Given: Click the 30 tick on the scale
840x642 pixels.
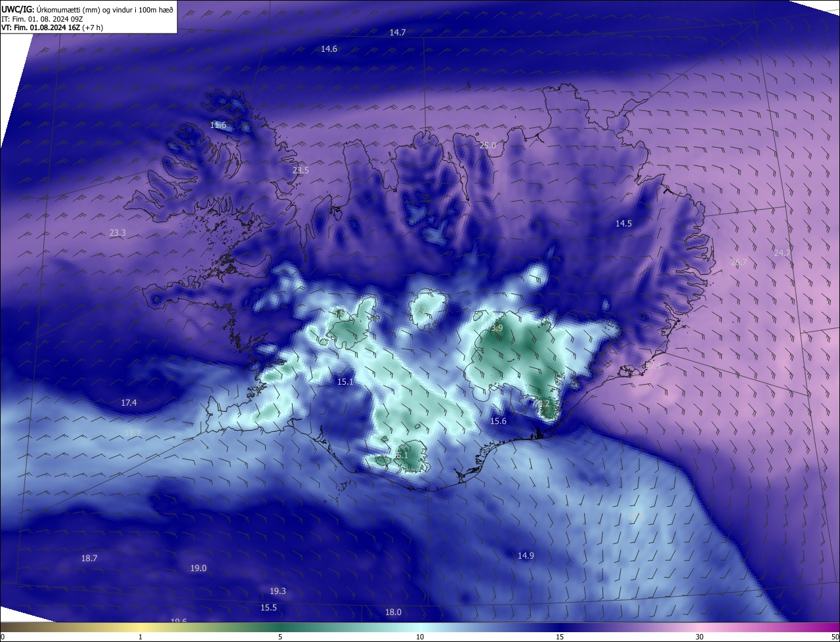Looking at the screenshot, I should coord(700,637).
